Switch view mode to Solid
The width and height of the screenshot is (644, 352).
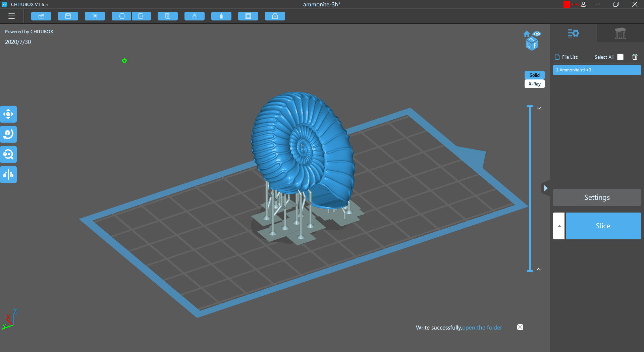pyautogui.click(x=534, y=75)
